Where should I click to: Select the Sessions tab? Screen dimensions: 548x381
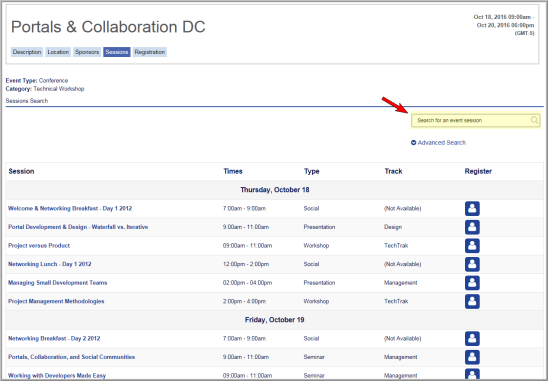click(117, 52)
